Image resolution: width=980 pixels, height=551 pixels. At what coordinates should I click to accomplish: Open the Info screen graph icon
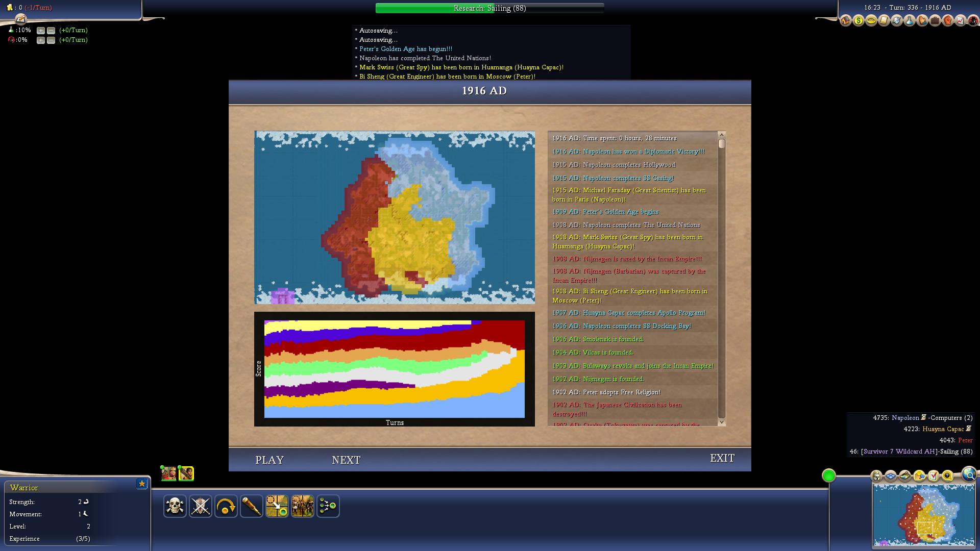pos(961,21)
